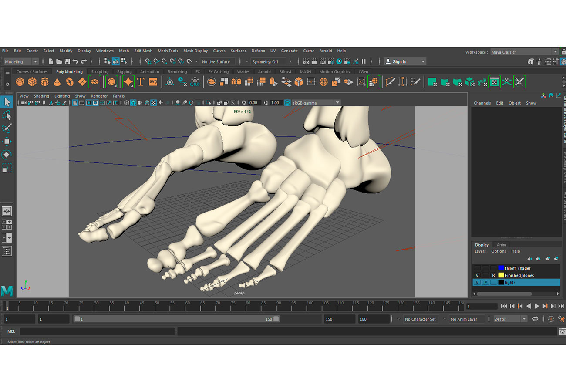The image size is (566, 392).
Task: Click the Sign In button
Action: click(404, 61)
